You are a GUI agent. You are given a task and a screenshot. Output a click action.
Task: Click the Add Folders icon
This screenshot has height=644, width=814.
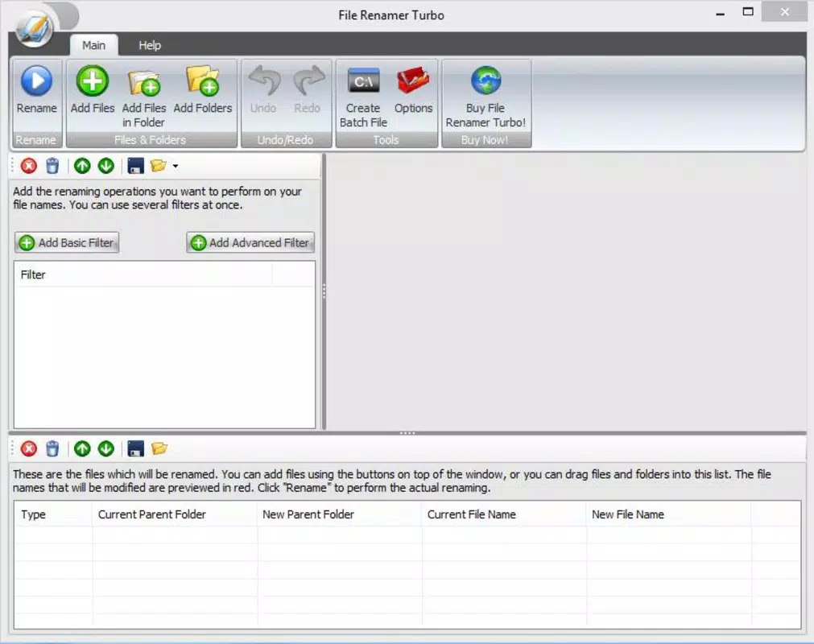[203, 81]
